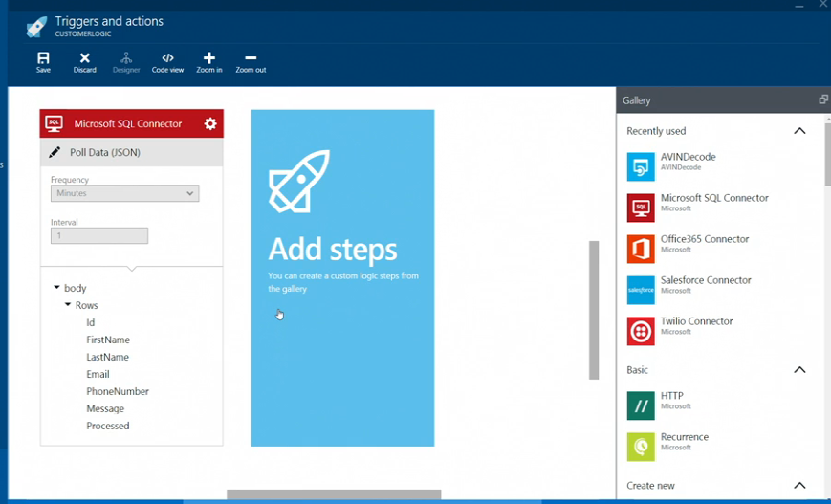This screenshot has height=504, width=831.
Task: Open Code view
Action: 167,62
